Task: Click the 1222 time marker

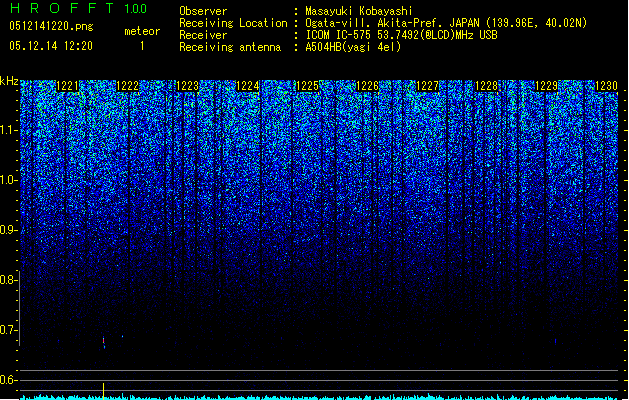Action: coord(128,86)
